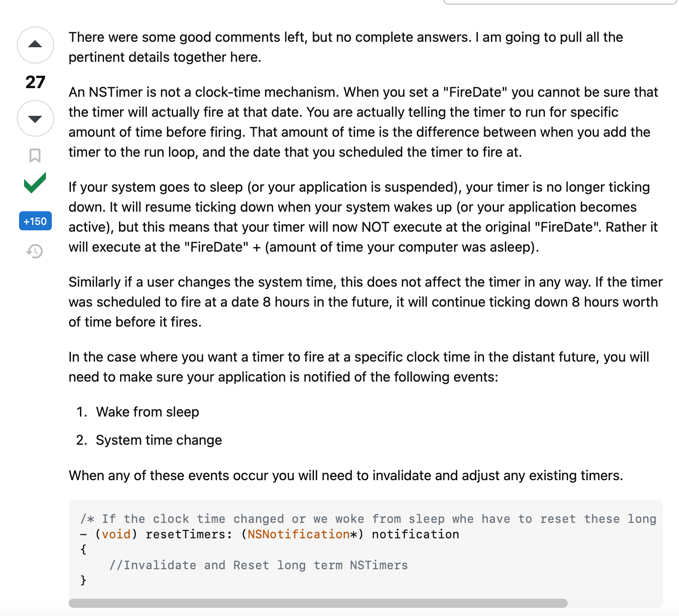679x616 pixels.
Task: Click the resetTimers method name in code
Action: pyautogui.click(x=185, y=534)
